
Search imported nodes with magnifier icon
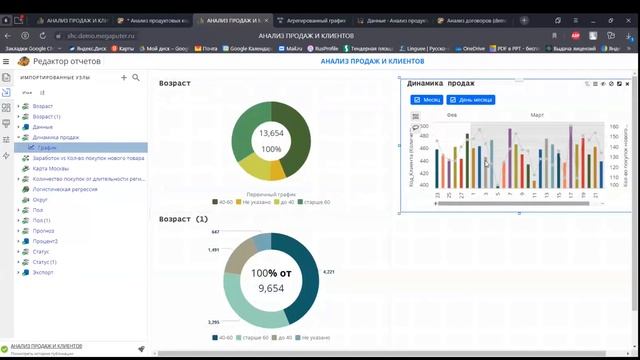coord(136,77)
